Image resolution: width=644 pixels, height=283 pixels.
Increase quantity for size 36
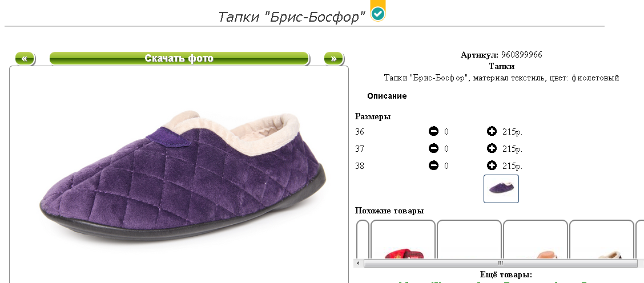pos(492,131)
